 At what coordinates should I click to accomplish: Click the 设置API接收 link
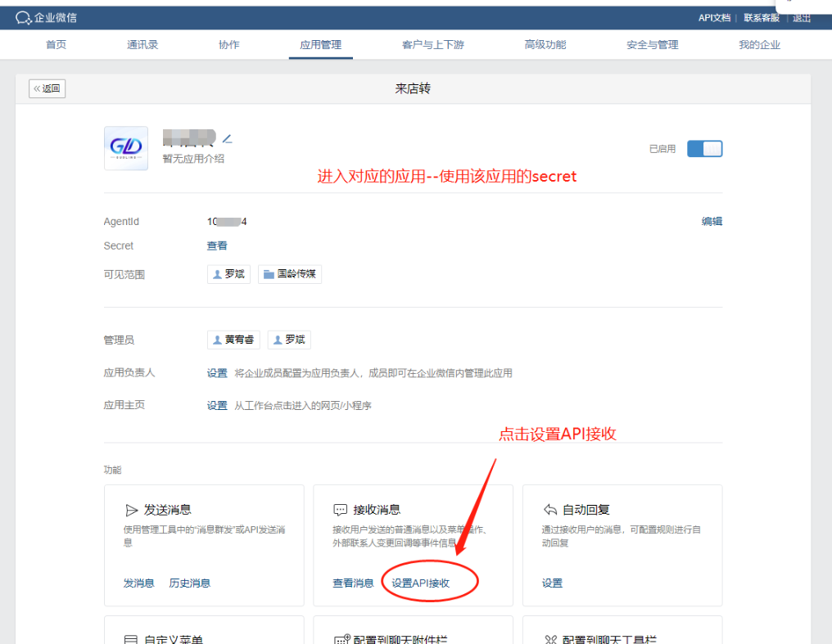tap(420, 583)
